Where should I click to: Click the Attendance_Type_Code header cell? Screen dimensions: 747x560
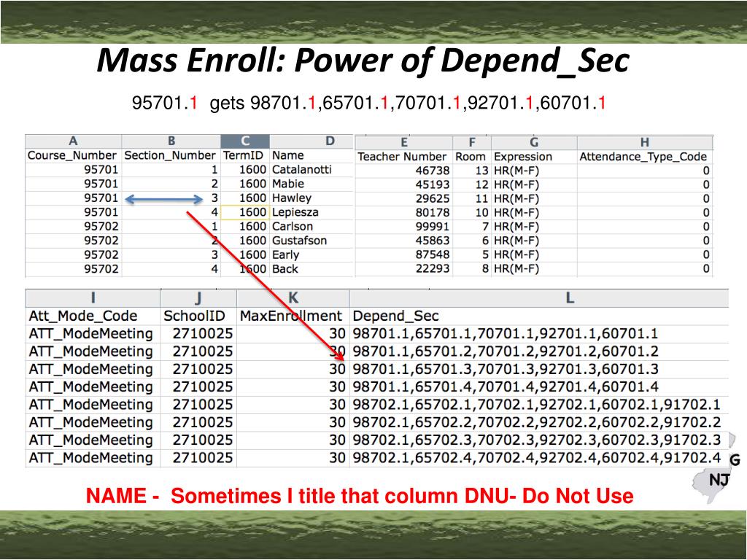643,157
